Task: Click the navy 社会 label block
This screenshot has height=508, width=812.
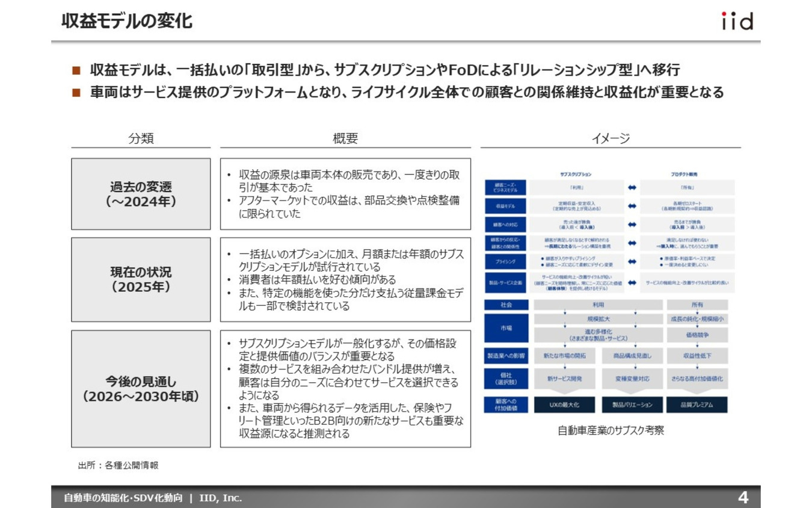Action: (506, 305)
